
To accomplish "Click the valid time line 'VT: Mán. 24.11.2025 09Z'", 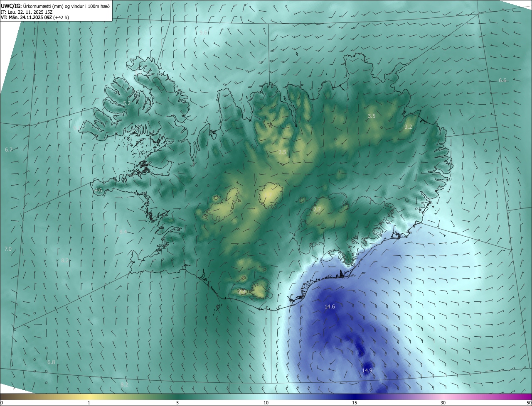I will (x=26, y=17).
